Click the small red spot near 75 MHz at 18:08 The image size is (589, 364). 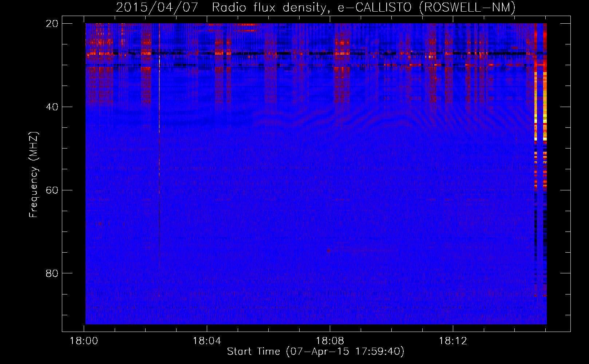pyautogui.click(x=328, y=250)
